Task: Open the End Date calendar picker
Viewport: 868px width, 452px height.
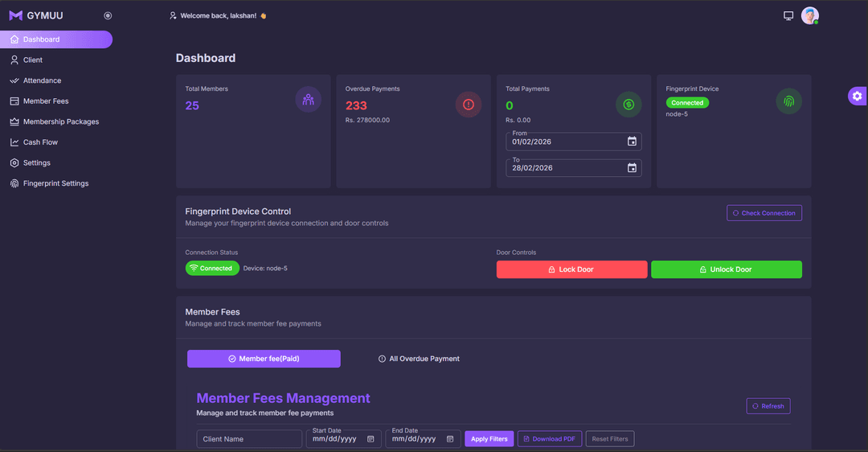Action: coord(450,439)
